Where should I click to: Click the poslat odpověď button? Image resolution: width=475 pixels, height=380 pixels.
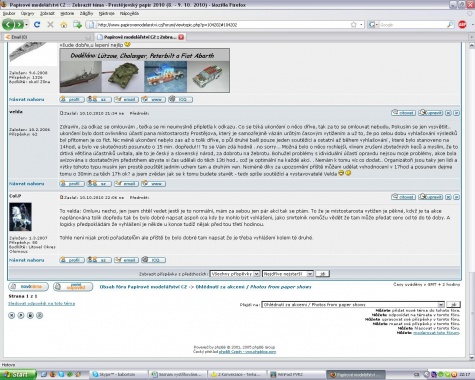[73, 287]
